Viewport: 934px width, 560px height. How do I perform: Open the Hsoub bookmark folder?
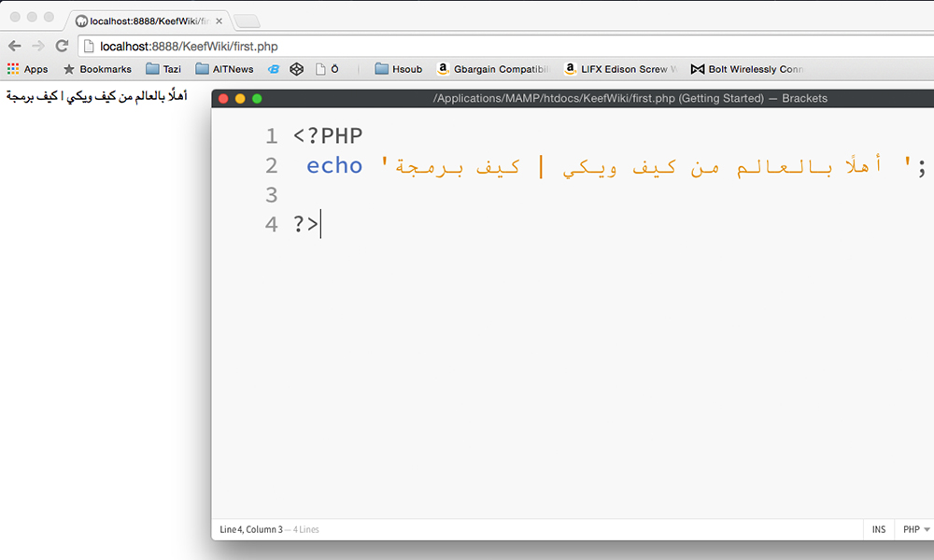coord(399,69)
